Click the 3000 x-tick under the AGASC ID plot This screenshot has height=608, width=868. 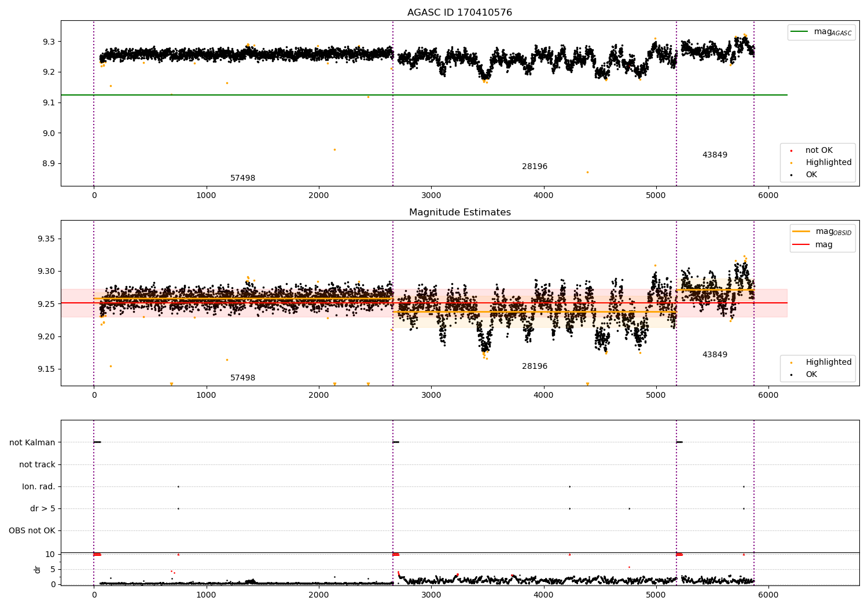[x=431, y=196]
